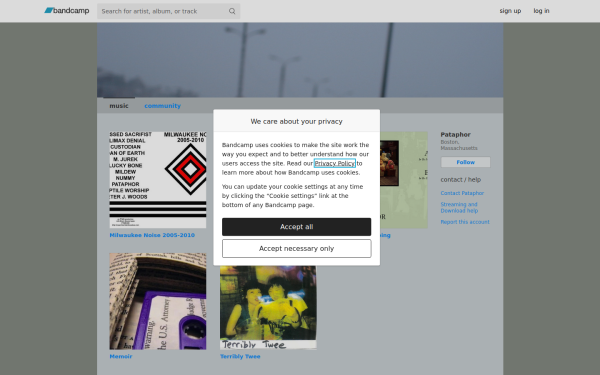The width and height of the screenshot is (600, 375).
Task: Click the search magnifier icon
Action: coord(232,11)
